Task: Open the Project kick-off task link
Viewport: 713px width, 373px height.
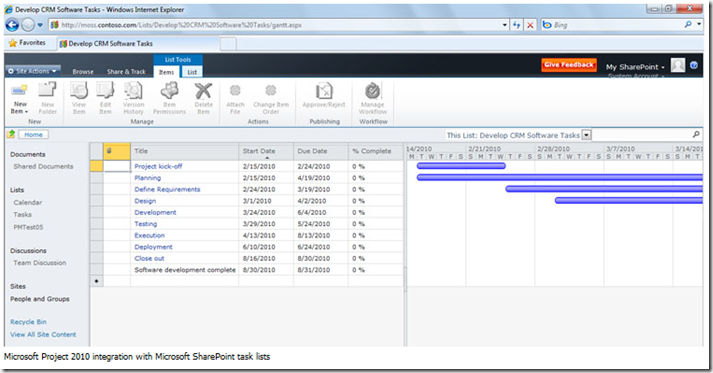Action: (x=158, y=166)
